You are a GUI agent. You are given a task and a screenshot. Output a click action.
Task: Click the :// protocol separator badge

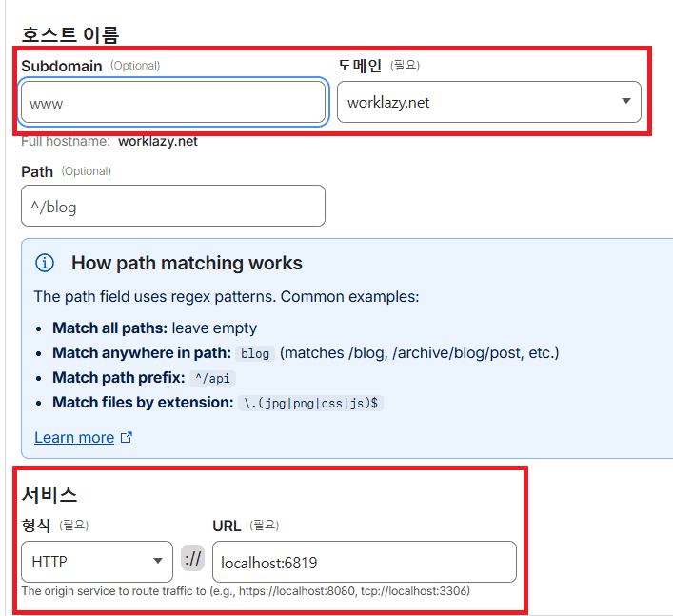[192, 561]
